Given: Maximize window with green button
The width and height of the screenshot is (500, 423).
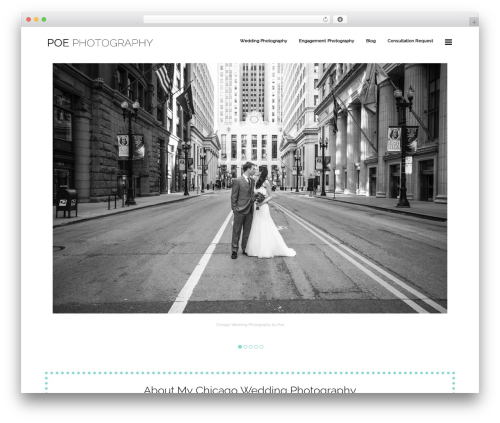Looking at the screenshot, I should 44,20.
